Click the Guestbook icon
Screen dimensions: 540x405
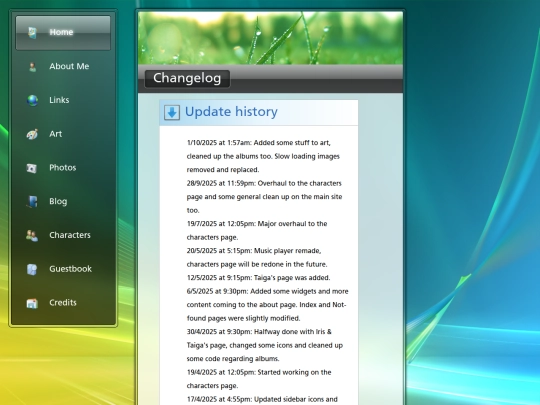(x=32, y=269)
